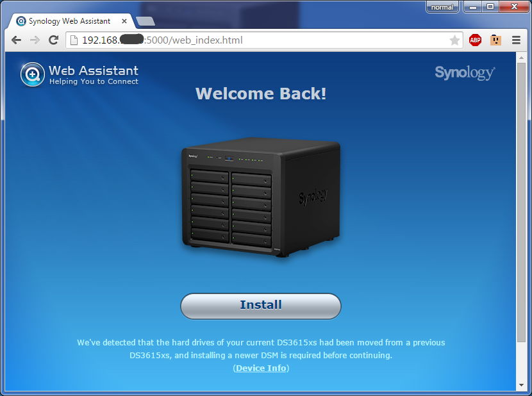Viewport: 532px width, 396px height.
Task: Open the Device Info link
Action: 261,368
